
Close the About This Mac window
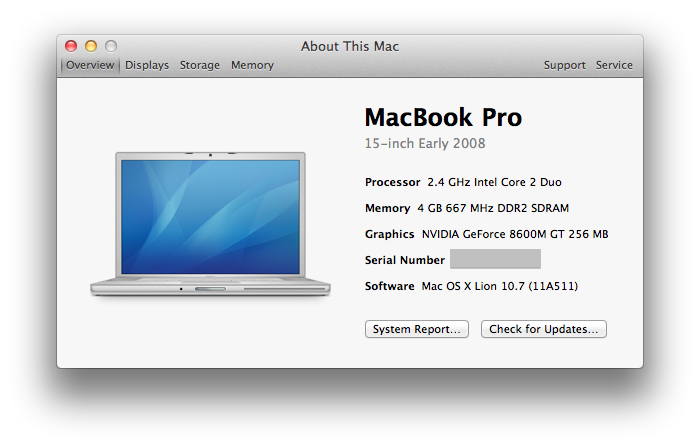click(x=71, y=46)
